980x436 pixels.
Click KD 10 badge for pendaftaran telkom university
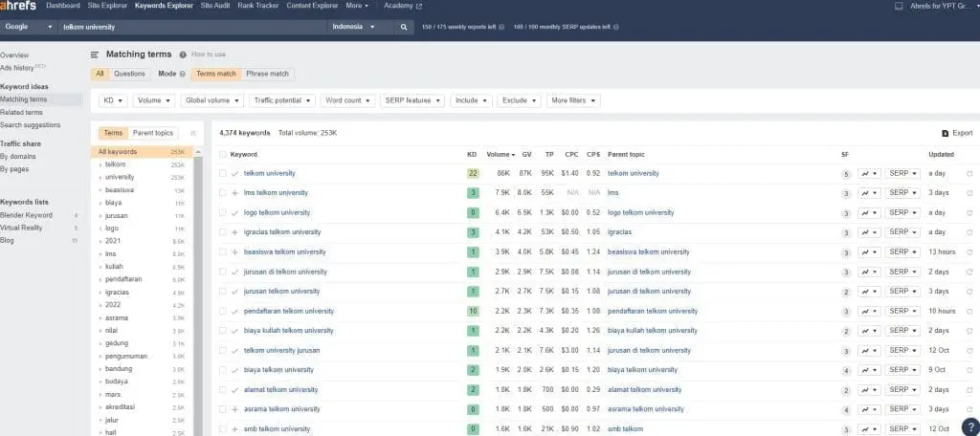click(473, 311)
